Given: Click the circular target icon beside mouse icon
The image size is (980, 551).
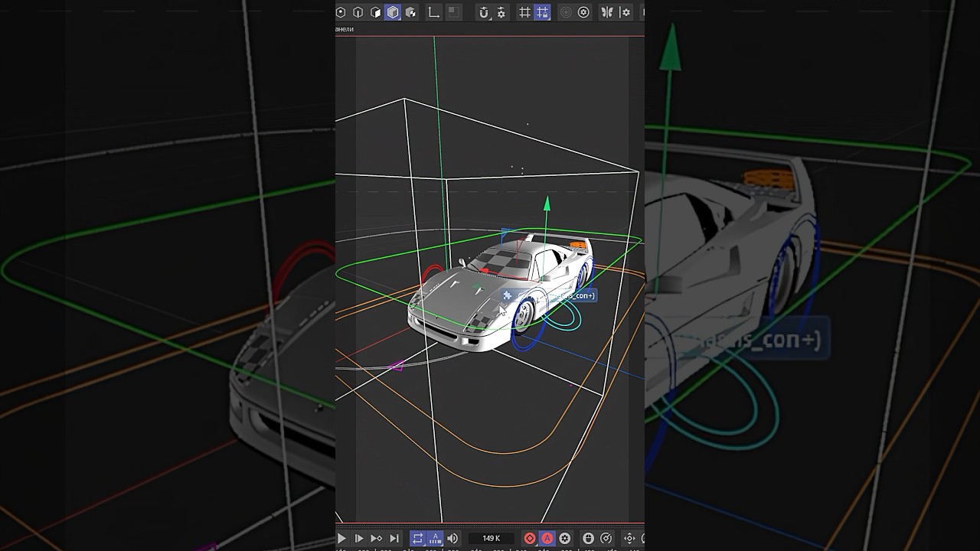Looking at the screenshot, I should coord(606,539).
